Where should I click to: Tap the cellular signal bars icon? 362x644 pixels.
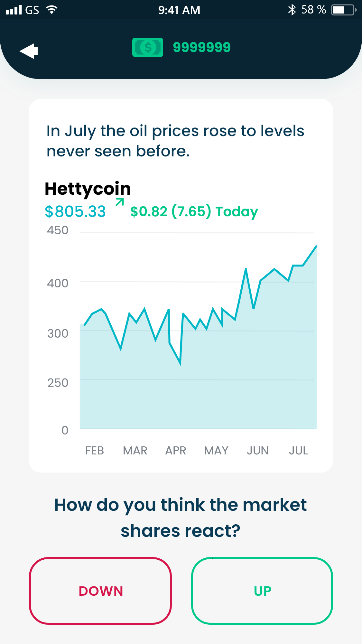(14, 10)
